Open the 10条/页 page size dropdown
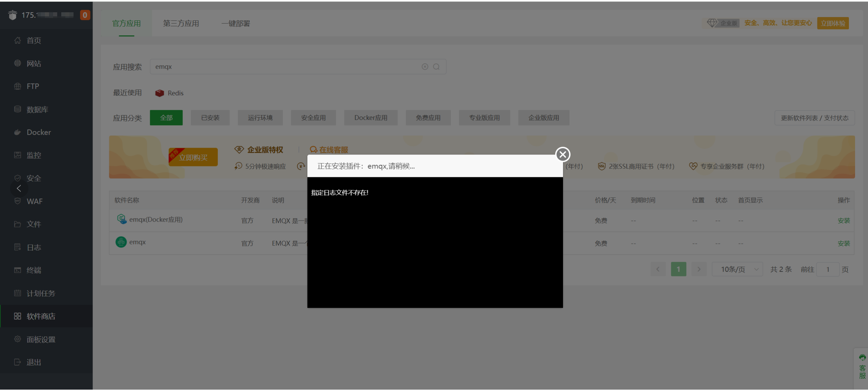Viewport: 868px width, 391px height. coord(737,269)
